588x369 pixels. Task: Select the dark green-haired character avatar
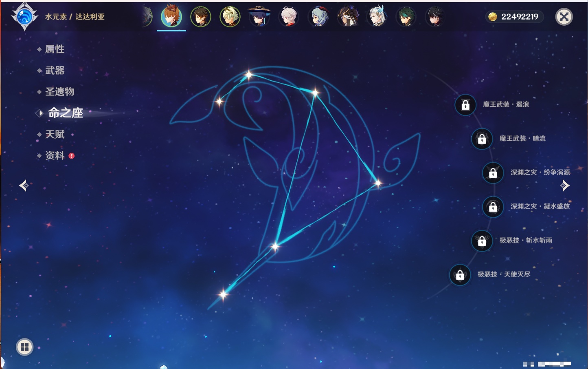click(406, 17)
